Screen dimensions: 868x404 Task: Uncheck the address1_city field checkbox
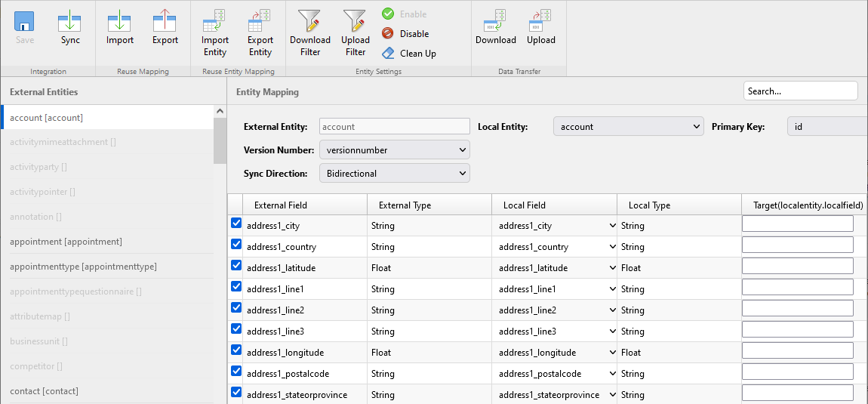[236, 224]
